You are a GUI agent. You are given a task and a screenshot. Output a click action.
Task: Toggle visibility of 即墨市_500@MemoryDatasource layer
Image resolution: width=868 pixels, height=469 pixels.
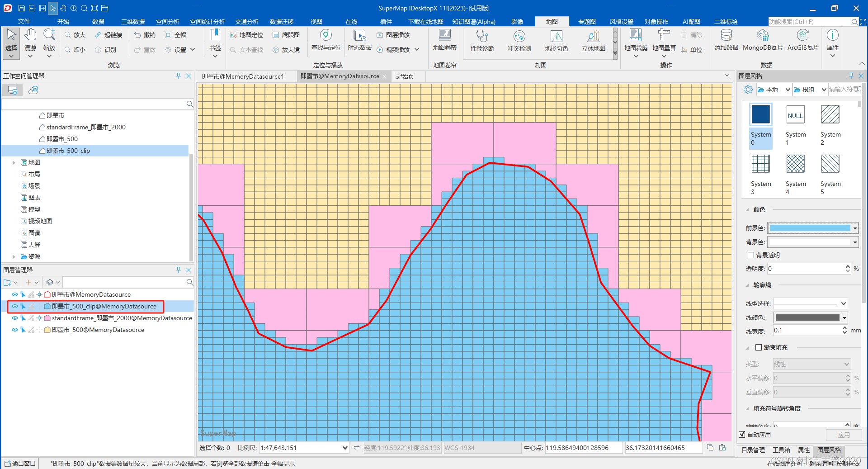[15, 330]
